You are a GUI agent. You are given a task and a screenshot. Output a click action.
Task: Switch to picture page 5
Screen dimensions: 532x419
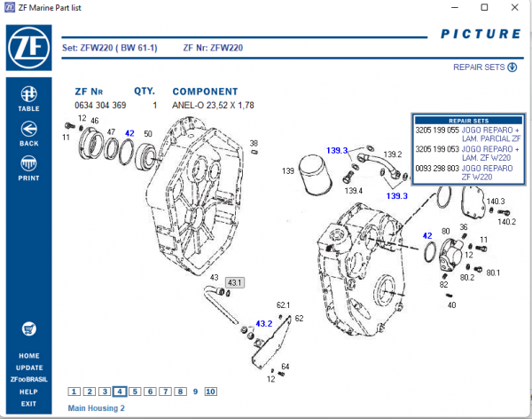[135, 391]
